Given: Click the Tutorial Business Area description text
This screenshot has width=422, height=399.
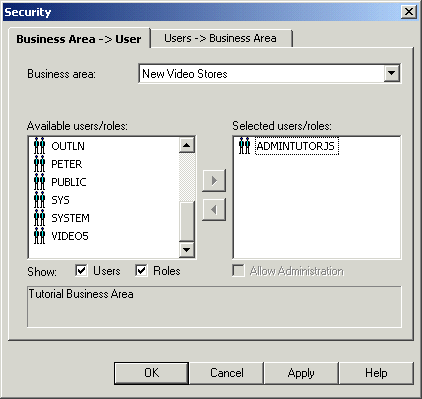Looking at the screenshot, I should pos(81,294).
